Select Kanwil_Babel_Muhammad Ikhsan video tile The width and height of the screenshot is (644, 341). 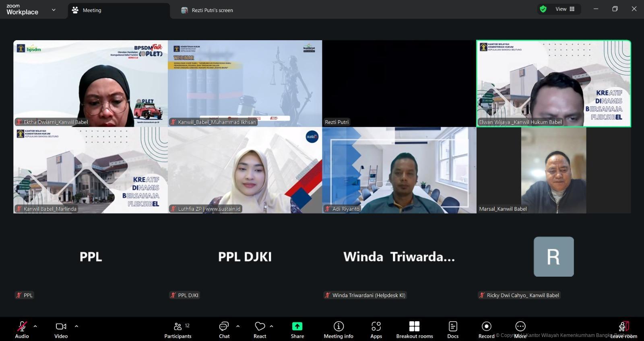tap(245, 83)
